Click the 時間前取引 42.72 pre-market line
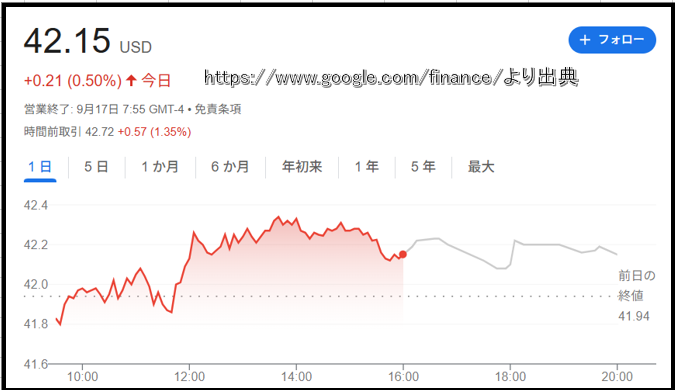675x390 pixels. pos(107,132)
